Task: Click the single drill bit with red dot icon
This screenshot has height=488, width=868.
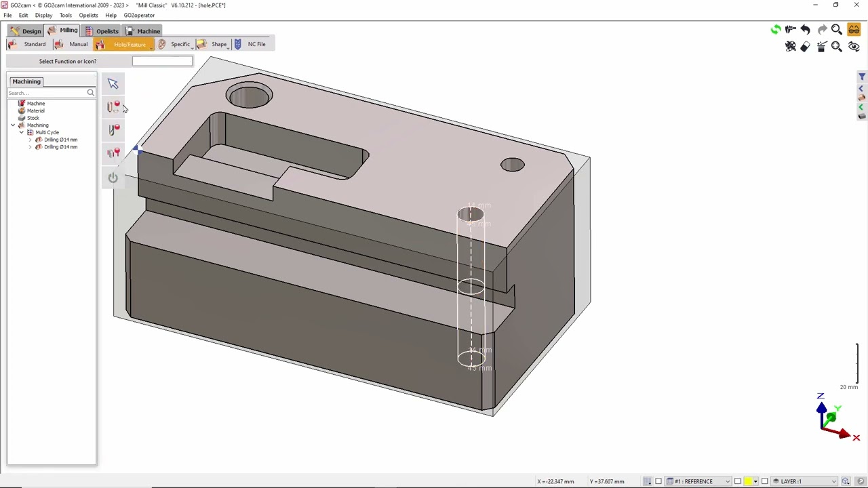Action: click(x=113, y=130)
